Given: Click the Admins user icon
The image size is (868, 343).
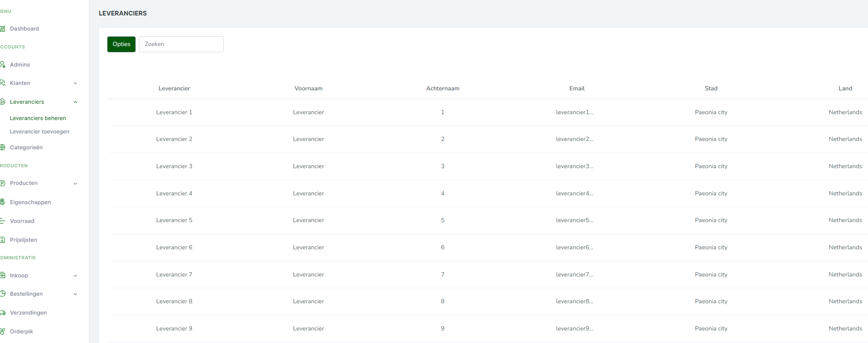Looking at the screenshot, I should pos(3,64).
